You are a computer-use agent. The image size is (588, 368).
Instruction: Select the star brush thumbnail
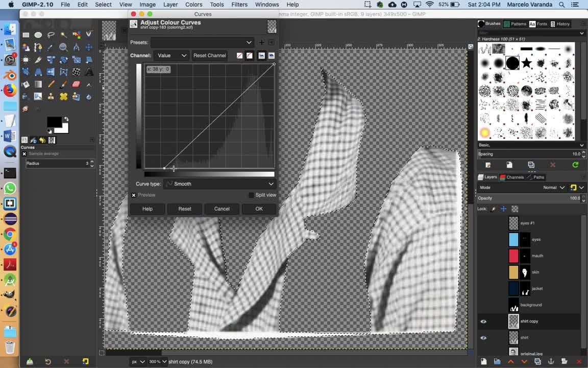coord(527,63)
